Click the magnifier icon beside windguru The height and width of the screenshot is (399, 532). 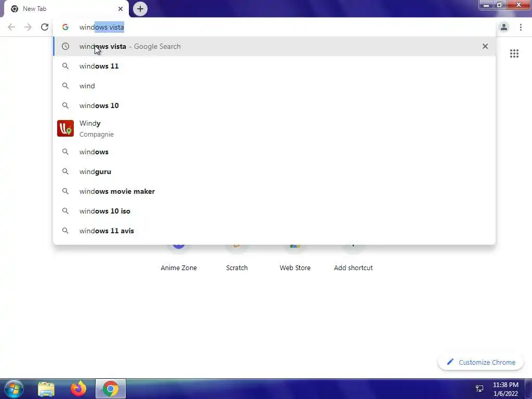(65, 171)
